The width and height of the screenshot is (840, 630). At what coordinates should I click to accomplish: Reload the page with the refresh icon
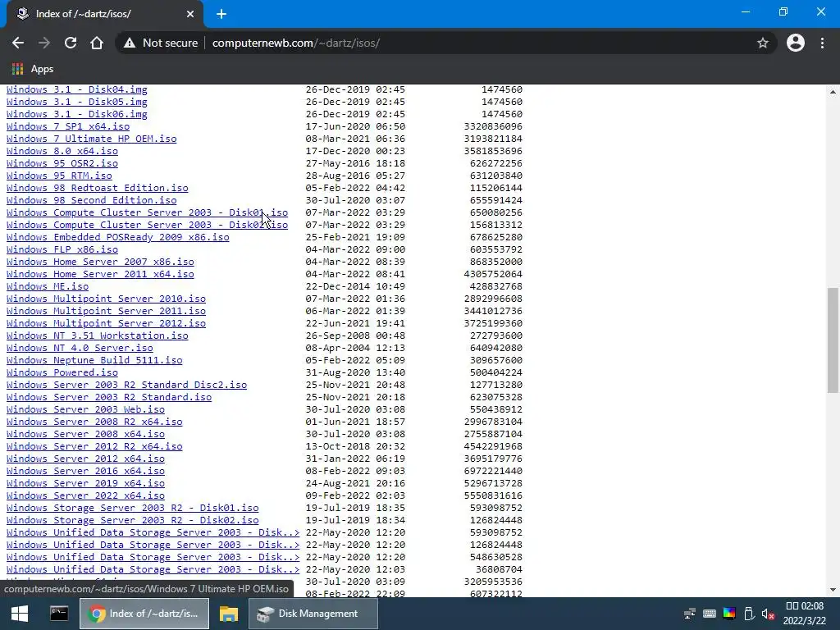(x=71, y=43)
